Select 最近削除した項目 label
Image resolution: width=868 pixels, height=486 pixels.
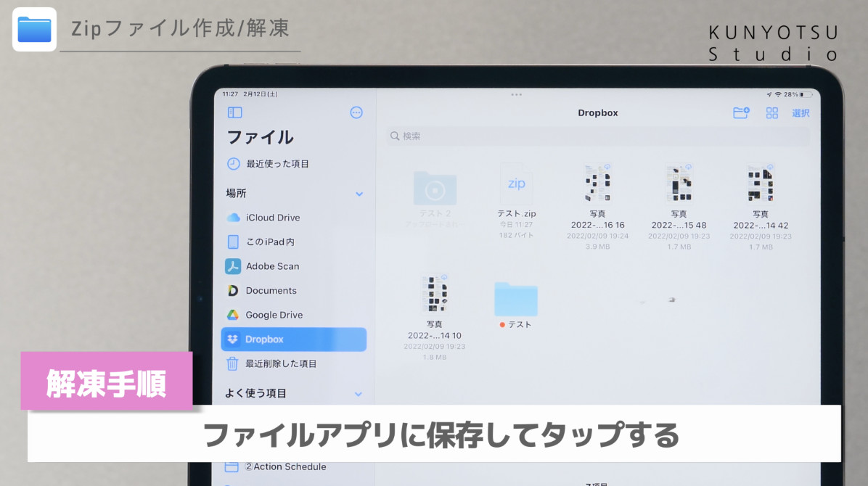[x=281, y=363]
